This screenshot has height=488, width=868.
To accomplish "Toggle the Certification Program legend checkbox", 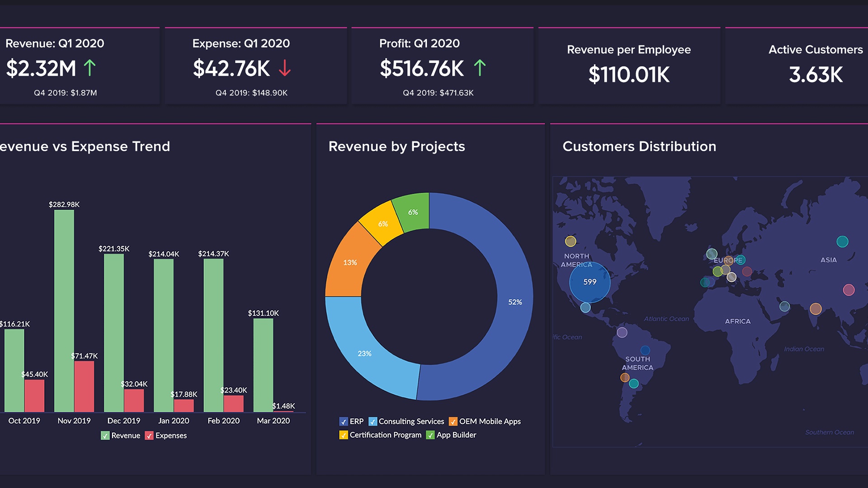I will pos(344,435).
